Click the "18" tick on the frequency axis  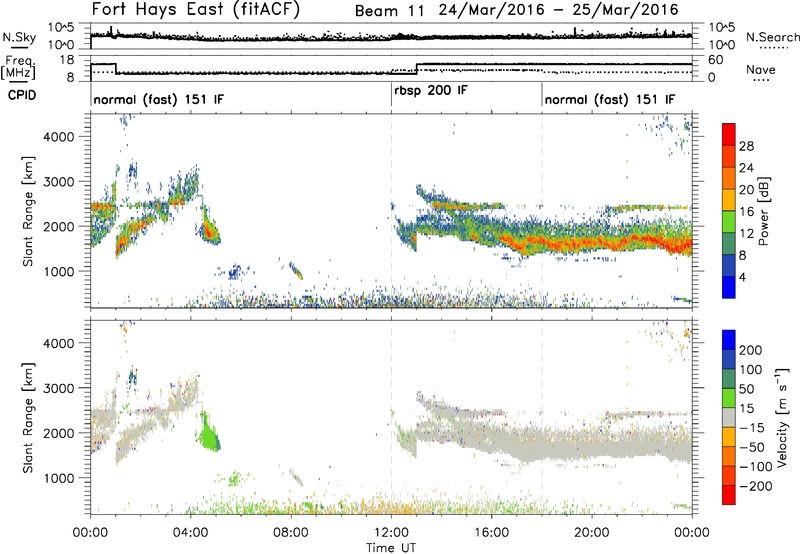click(x=67, y=60)
